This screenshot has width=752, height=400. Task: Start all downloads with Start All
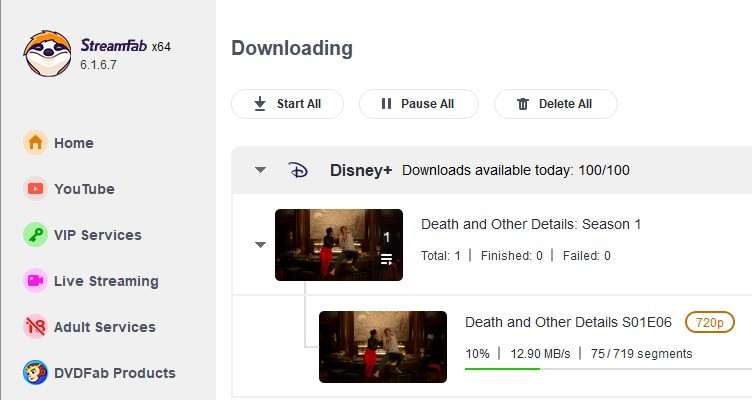[x=287, y=104]
